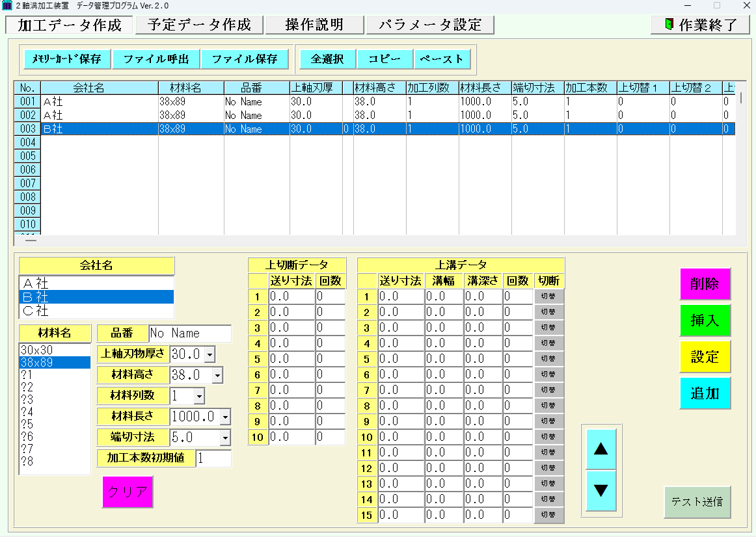
Task: Expand the 材料列数 combo box
Action: [x=200, y=396]
